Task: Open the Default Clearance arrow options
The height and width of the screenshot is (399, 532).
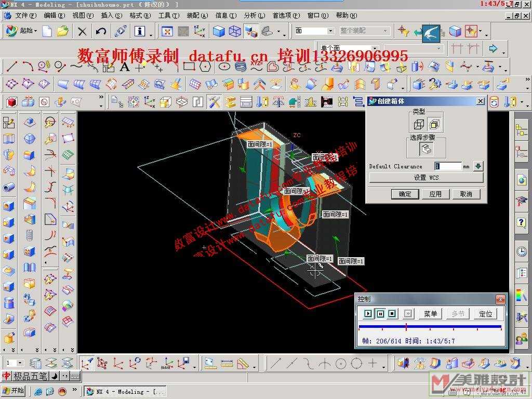Action: [x=478, y=166]
